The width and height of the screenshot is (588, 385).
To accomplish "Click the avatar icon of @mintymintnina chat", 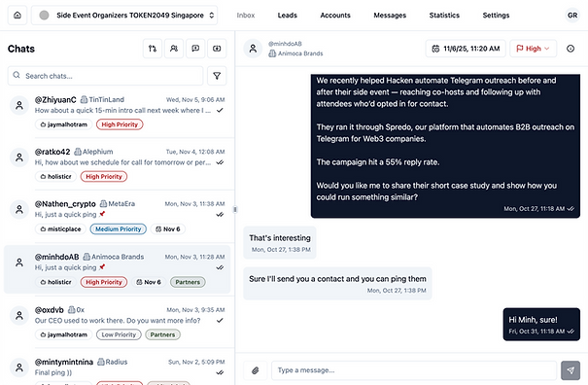I will pyautogui.click(x=19, y=367).
